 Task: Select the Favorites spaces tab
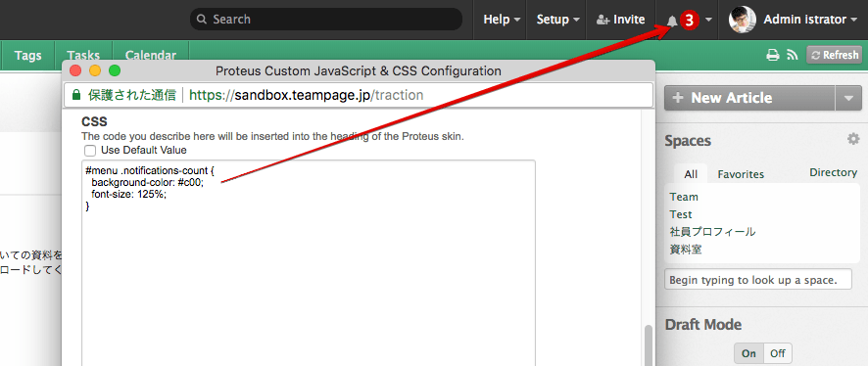pyautogui.click(x=741, y=174)
